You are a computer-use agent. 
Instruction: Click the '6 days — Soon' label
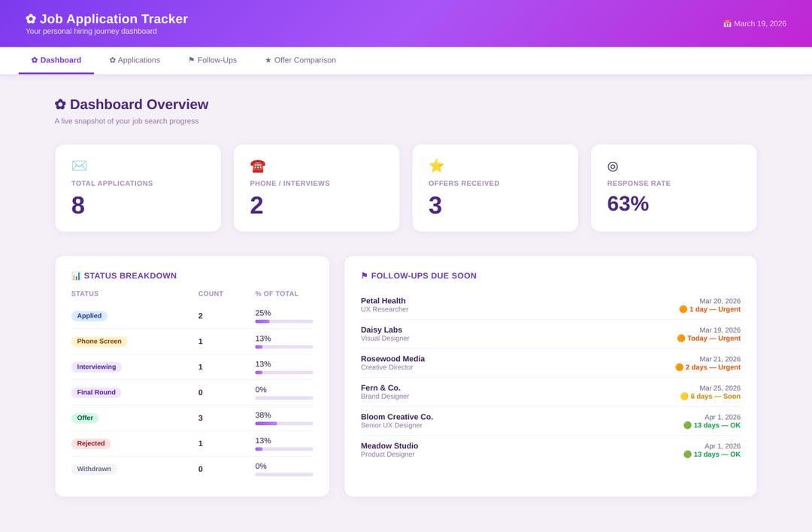(x=715, y=396)
